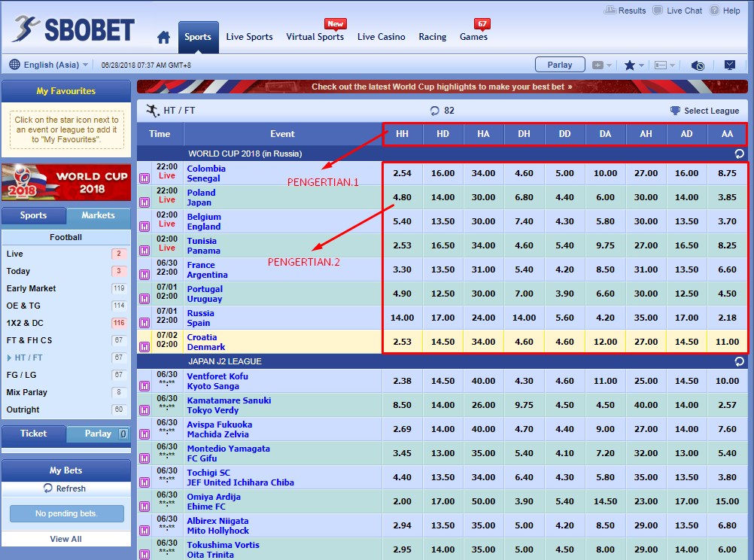
Task: Open statistics icon for Russia vs Spain
Action: pyautogui.click(x=144, y=323)
